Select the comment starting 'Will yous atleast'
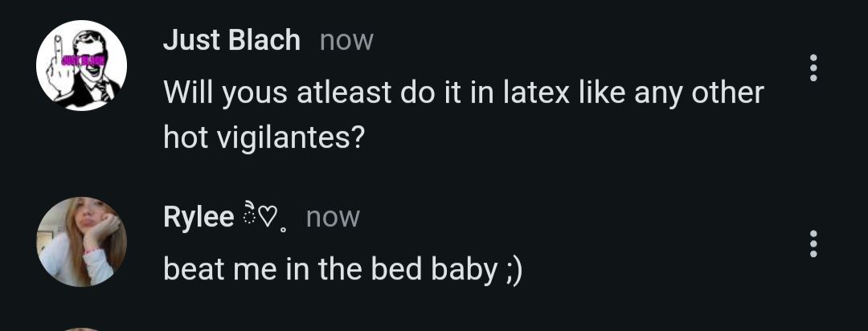This screenshot has height=331, width=868. click(x=462, y=115)
